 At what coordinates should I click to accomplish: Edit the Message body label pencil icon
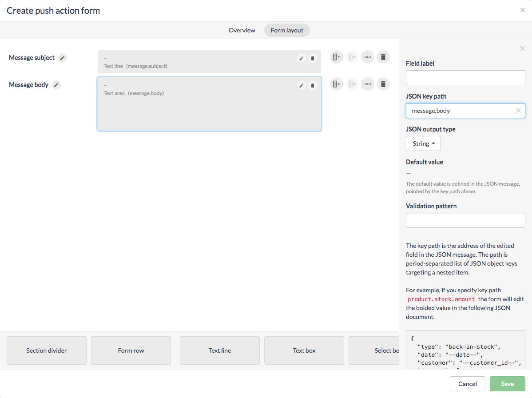point(56,85)
